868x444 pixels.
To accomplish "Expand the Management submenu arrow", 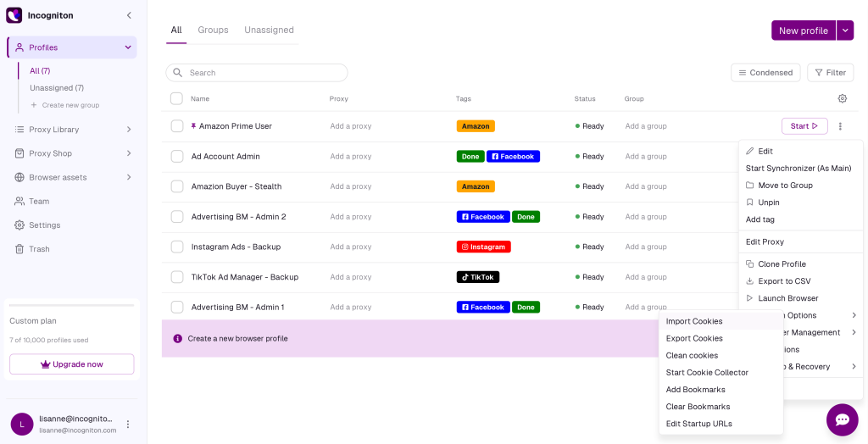I will coord(854,333).
